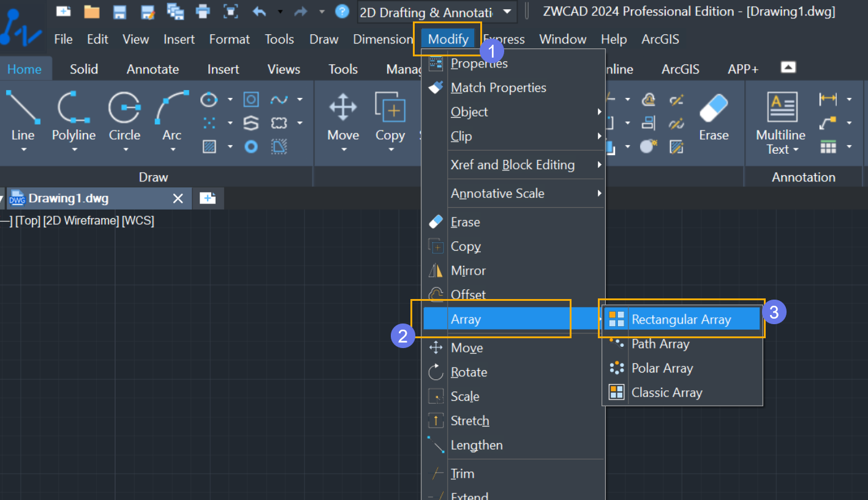Select the Polyline tool

tap(74, 116)
